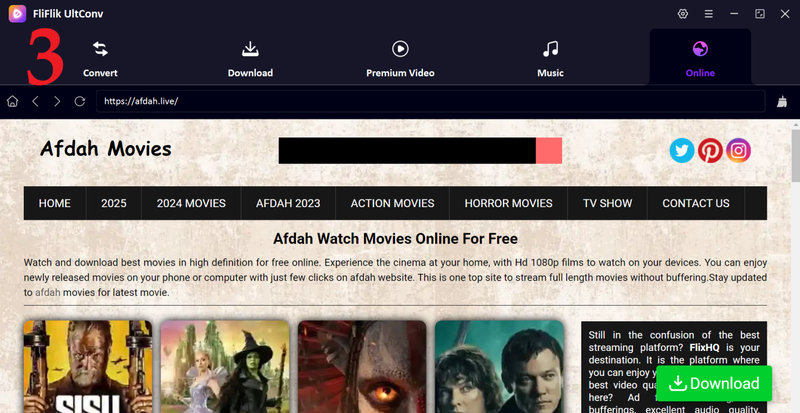Click the green Download button
Screen dimensions: 800x413
click(x=714, y=383)
